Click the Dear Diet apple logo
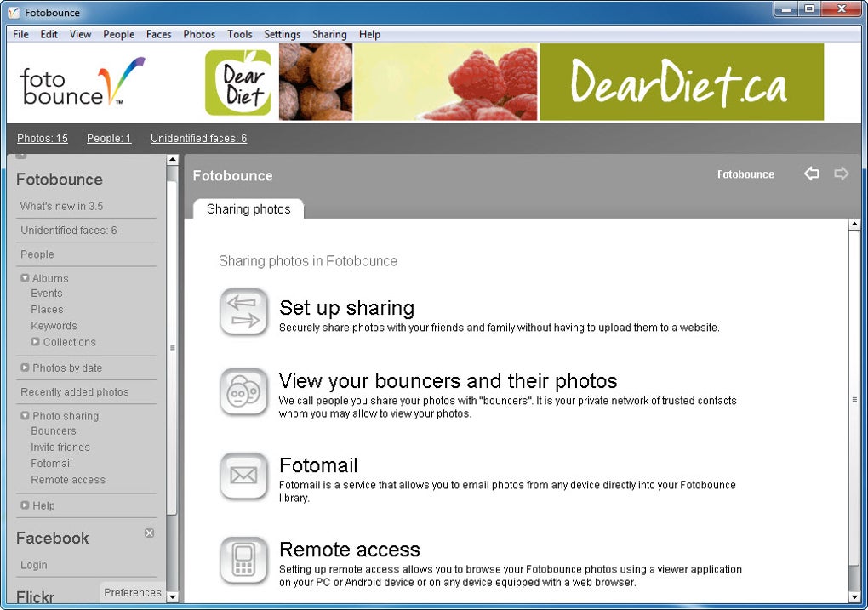Viewport: 868px width, 610px height. (238, 83)
